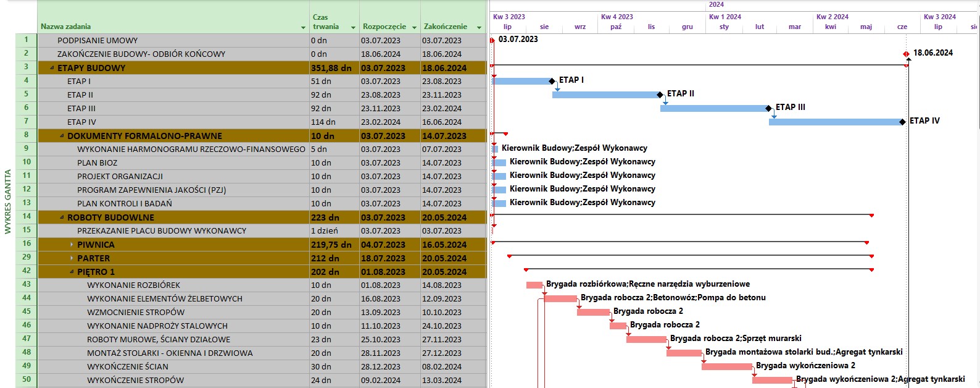Click the WYKONANIE ROZBIÓREK red task bar
This screenshot has height=388, width=980.
[x=534, y=285]
